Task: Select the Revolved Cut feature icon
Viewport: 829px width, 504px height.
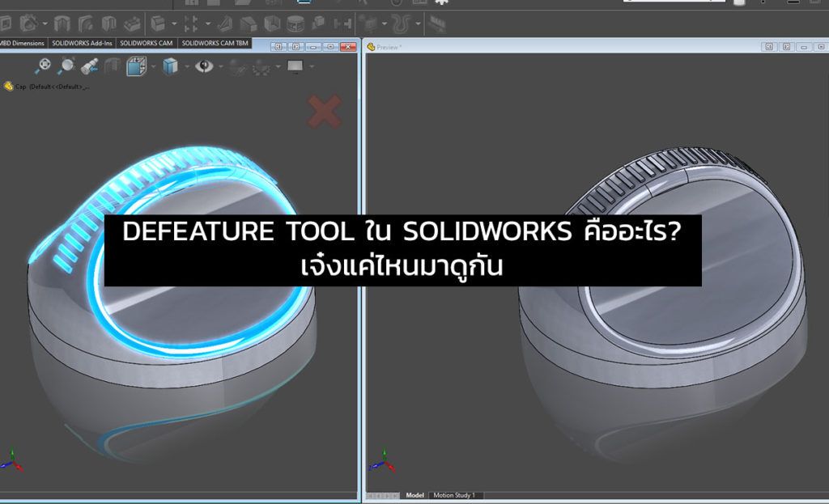Action: (62, 23)
